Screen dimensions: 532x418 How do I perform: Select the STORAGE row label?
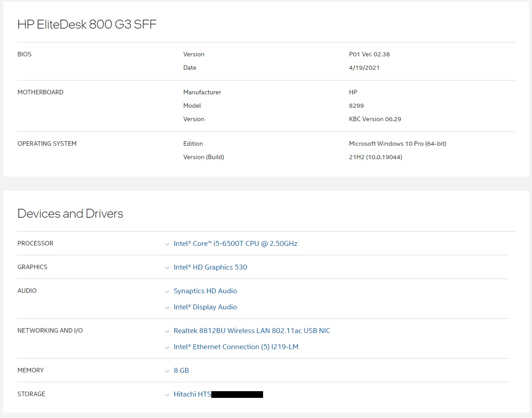(31, 394)
